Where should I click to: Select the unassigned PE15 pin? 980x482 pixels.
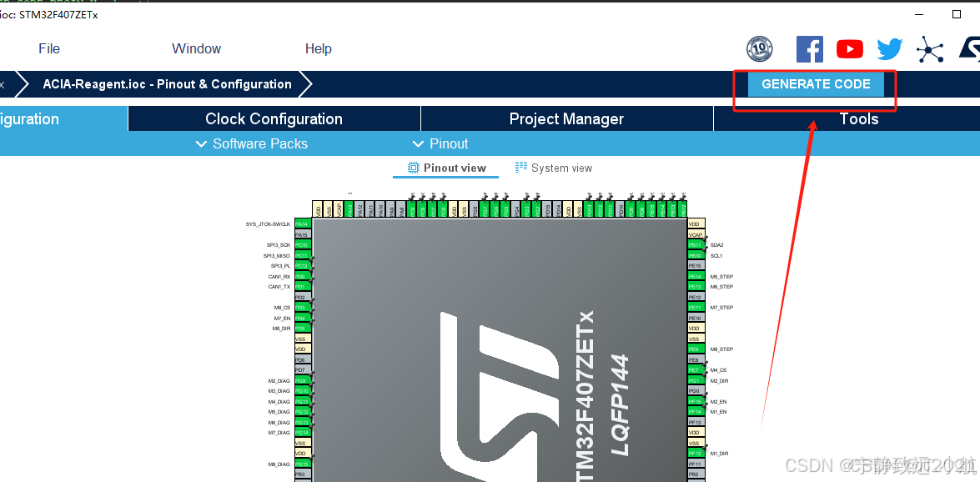coord(696,266)
